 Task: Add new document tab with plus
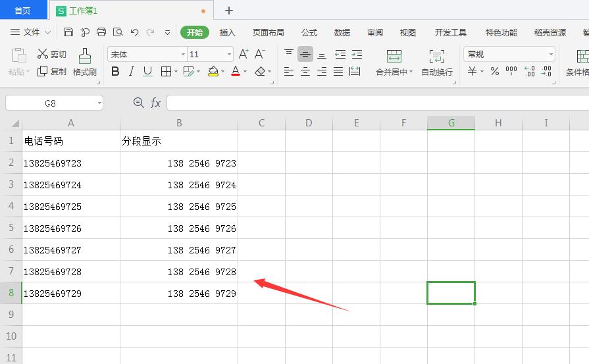(x=229, y=11)
